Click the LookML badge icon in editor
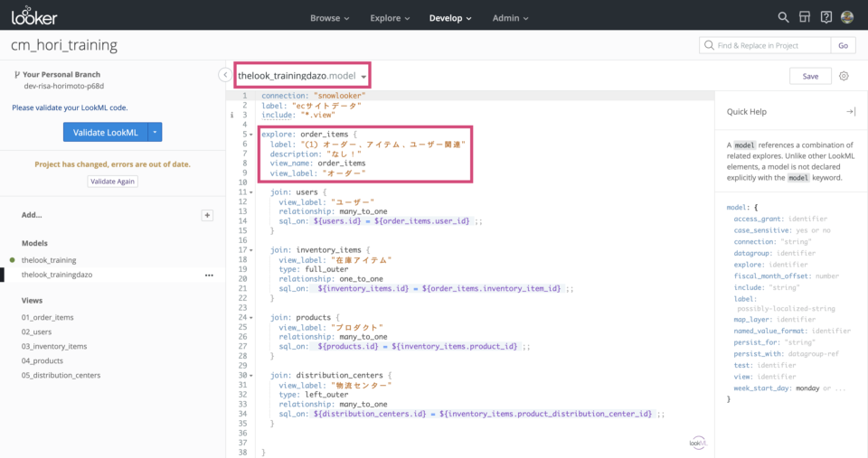Viewport: 868px width, 458px height. point(698,443)
